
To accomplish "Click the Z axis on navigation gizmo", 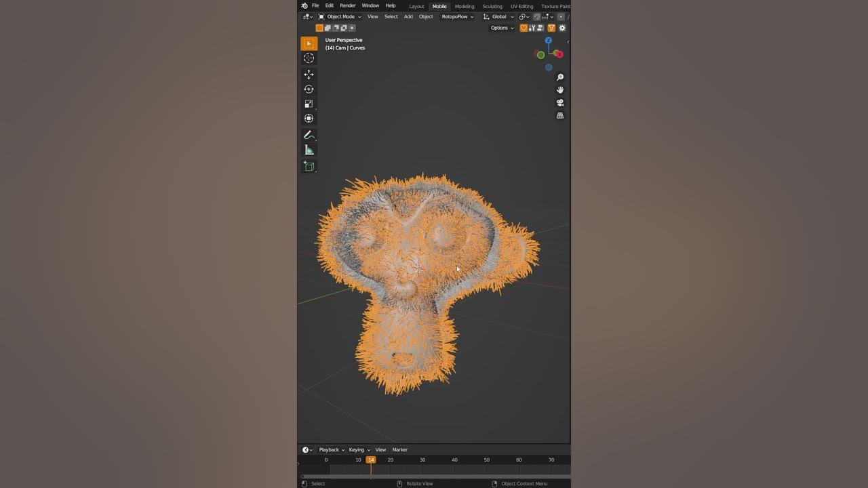I will click(x=549, y=41).
